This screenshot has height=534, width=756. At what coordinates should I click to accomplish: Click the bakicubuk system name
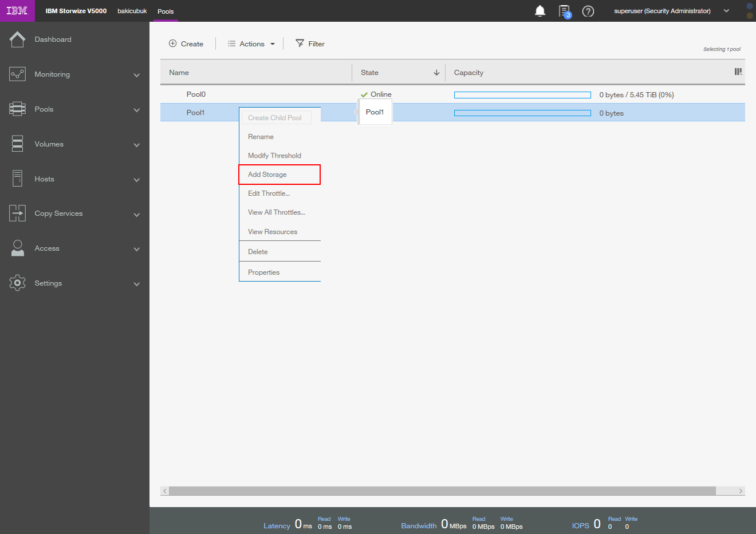click(132, 11)
